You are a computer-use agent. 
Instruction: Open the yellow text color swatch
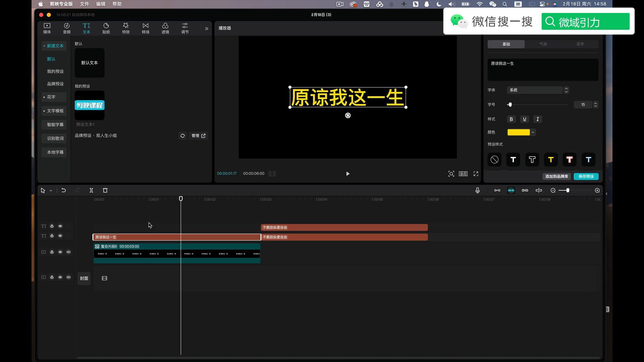tap(519, 132)
